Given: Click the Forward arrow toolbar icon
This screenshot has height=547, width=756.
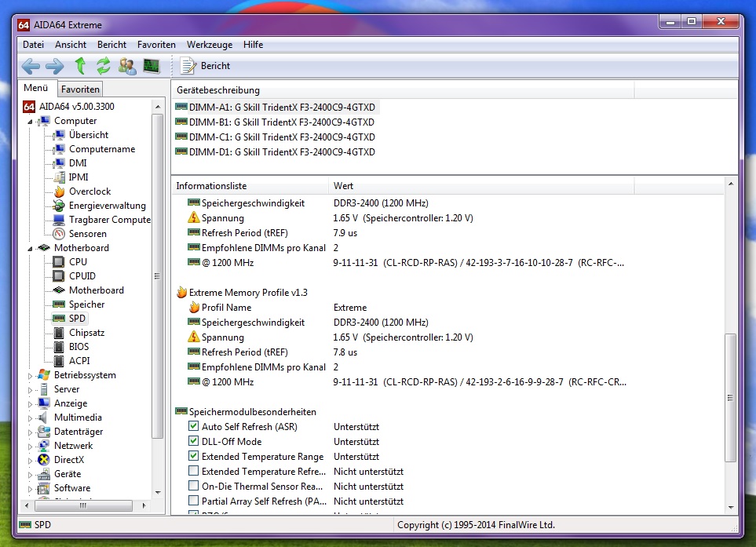Looking at the screenshot, I should [x=54, y=66].
